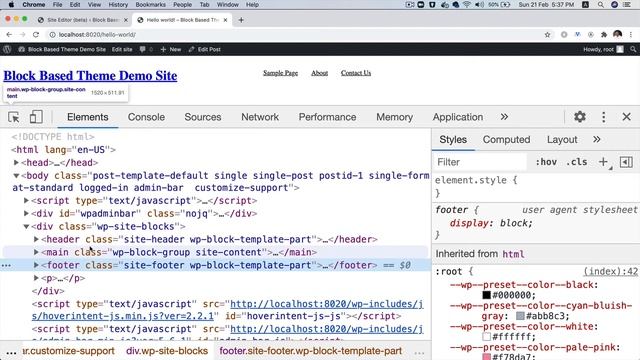
Task: Open DevTools three-dot customize menu
Action: click(604, 117)
